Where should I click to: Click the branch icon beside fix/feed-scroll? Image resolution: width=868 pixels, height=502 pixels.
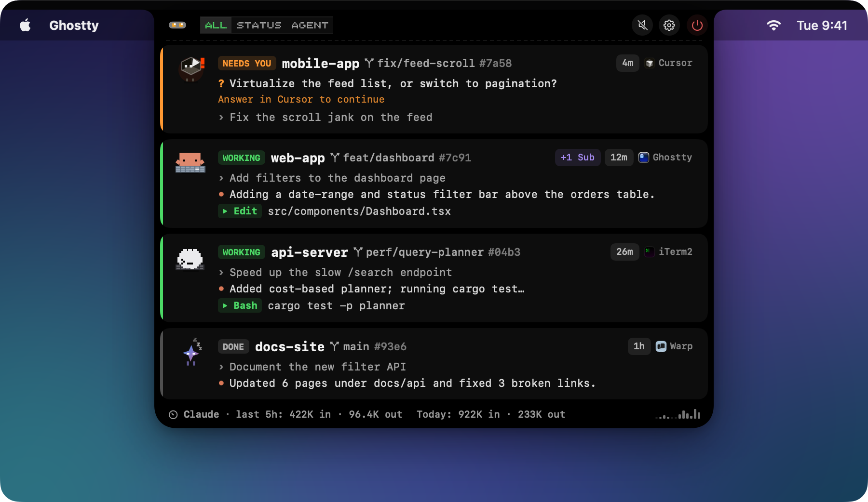[x=369, y=63]
